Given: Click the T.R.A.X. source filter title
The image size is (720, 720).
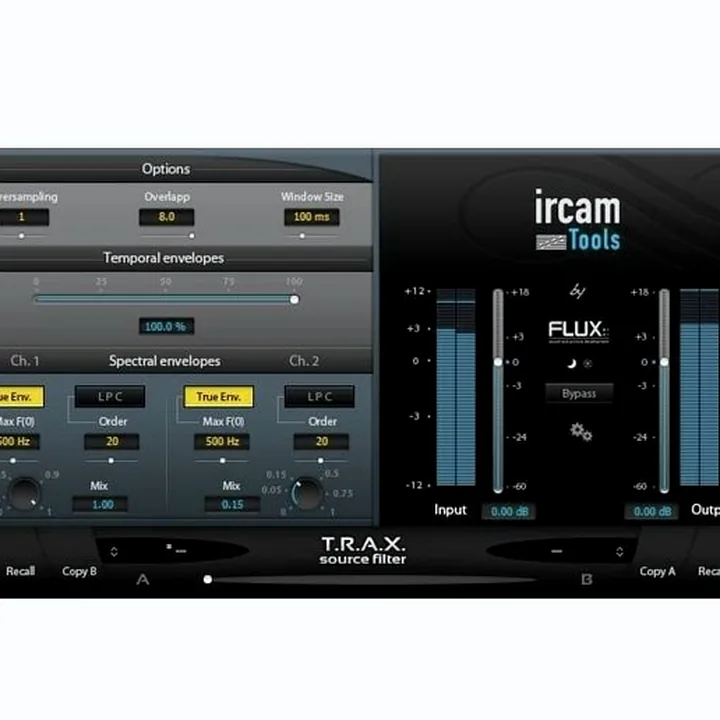Looking at the screenshot, I should pyautogui.click(x=363, y=550).
